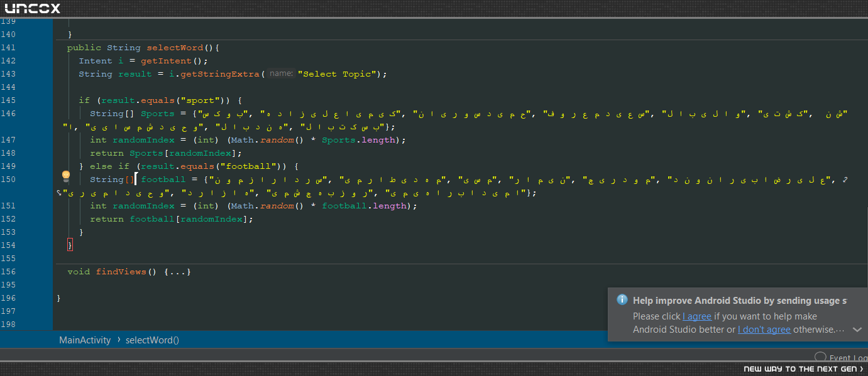Click the 'I don't agree' link

[x=764, y=330]
